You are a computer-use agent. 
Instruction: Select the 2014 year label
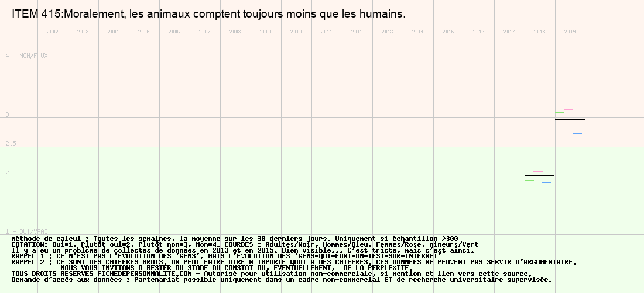[417, 32]
